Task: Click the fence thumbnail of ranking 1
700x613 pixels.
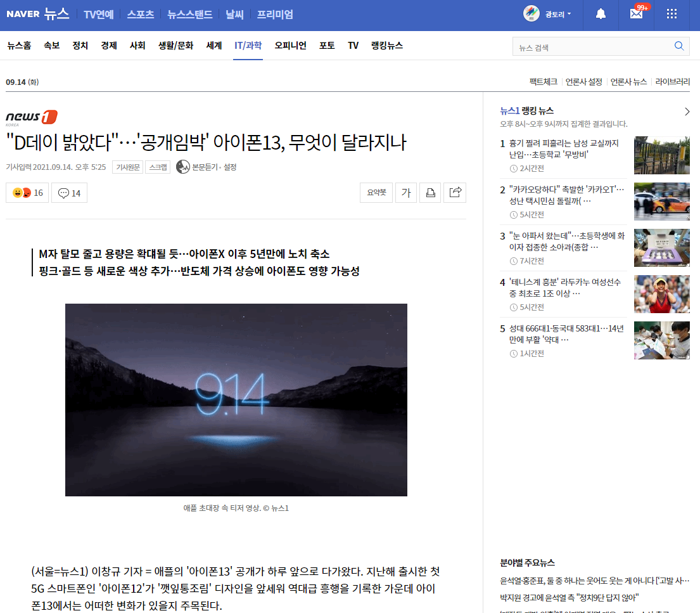Action: pyautogui.click(x=661, y=155)
